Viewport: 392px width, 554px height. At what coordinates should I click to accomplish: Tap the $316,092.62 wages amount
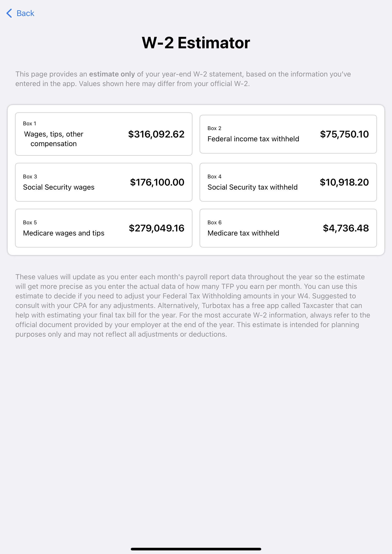pos(156,134)
